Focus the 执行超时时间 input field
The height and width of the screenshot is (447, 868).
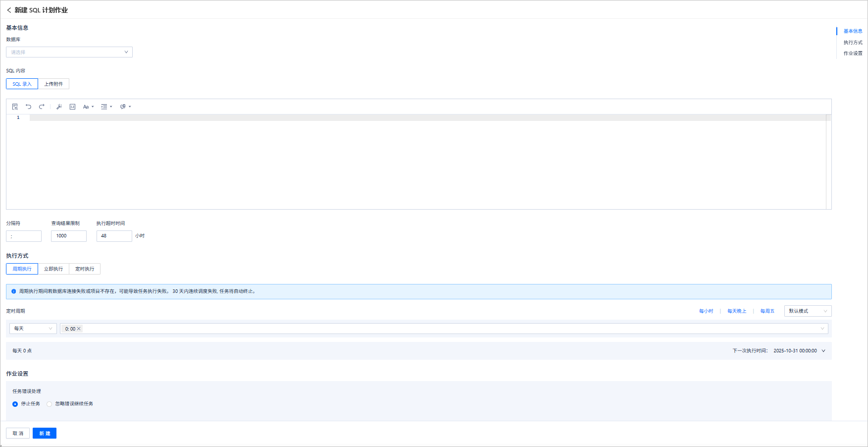(114, 236)
